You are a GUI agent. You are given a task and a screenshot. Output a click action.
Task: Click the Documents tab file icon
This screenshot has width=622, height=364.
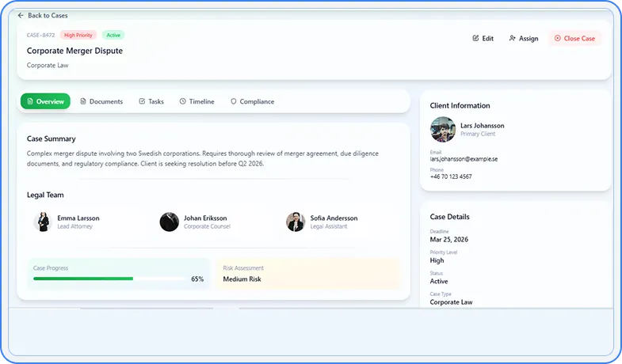click(83, 101)
